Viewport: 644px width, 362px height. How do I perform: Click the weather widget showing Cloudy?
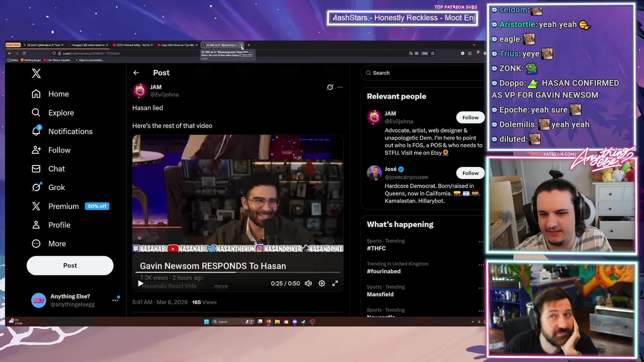click(15, 321)
